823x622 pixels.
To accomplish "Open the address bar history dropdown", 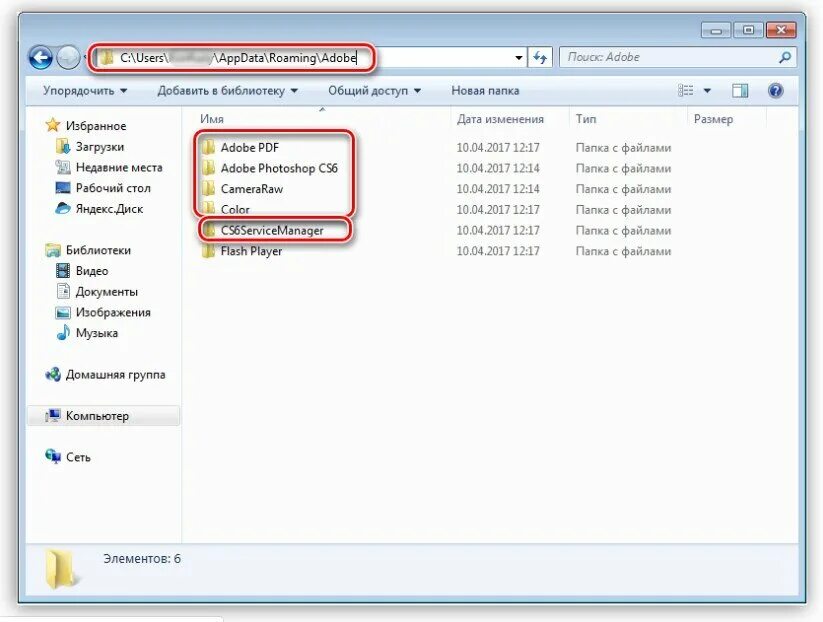I will coord(519,58).
